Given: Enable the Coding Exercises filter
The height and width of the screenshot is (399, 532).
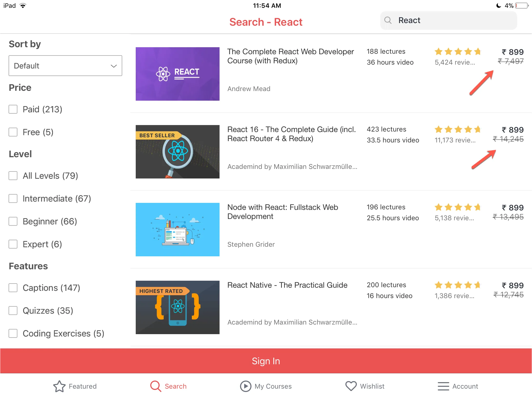Looking at the screenshot, I should click(13, 333).
